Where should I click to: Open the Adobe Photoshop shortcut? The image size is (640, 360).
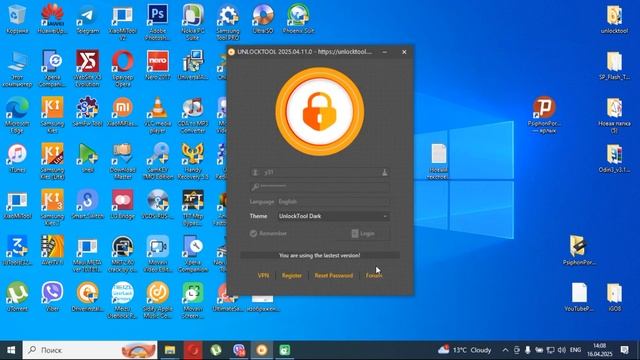[x=158, y=22]
